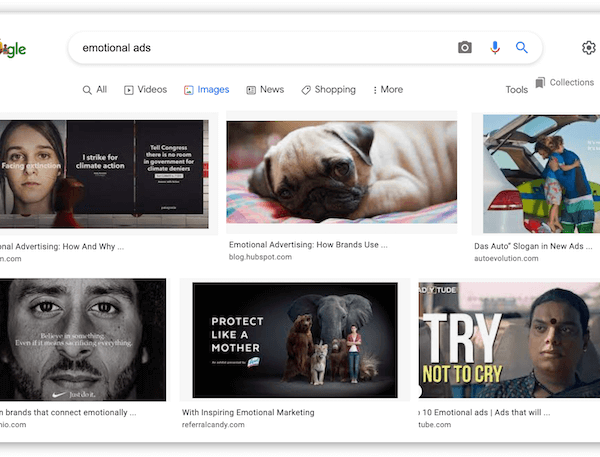Switch to the Videos tab
This screenshot has height=457, width=600.
tap(145, 90)
